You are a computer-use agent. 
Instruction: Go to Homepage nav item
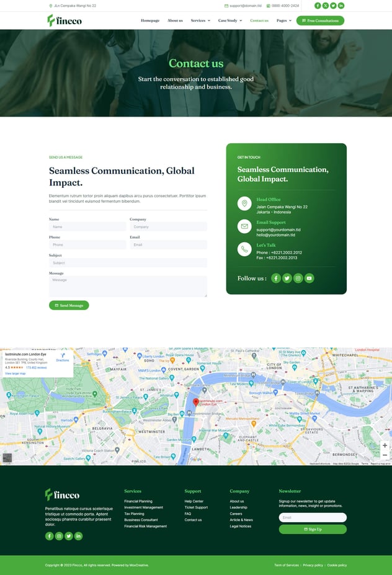pyautogui.click(x=150, y=20)
